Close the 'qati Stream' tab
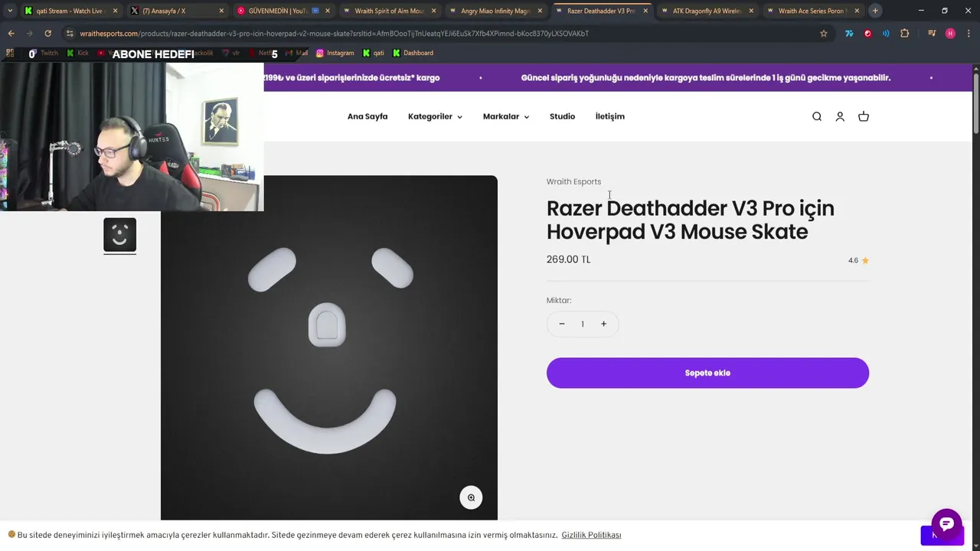This screenshot has height=551, width=980. (115, 11)
